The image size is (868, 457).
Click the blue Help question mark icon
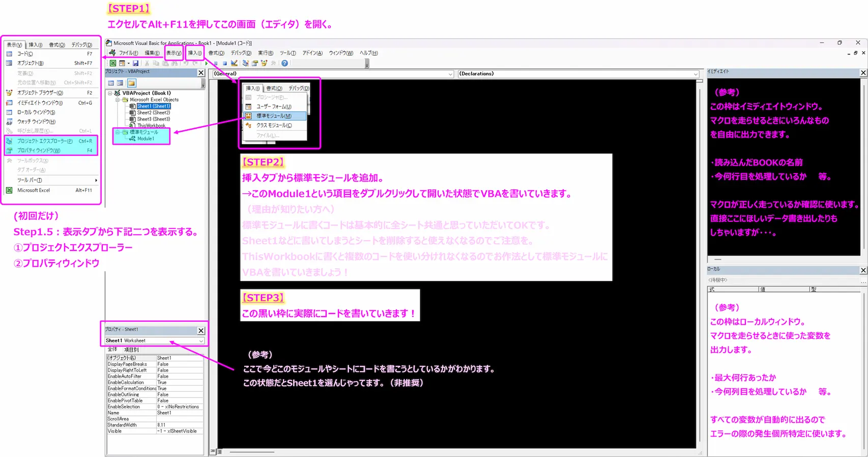click(285, 63)
